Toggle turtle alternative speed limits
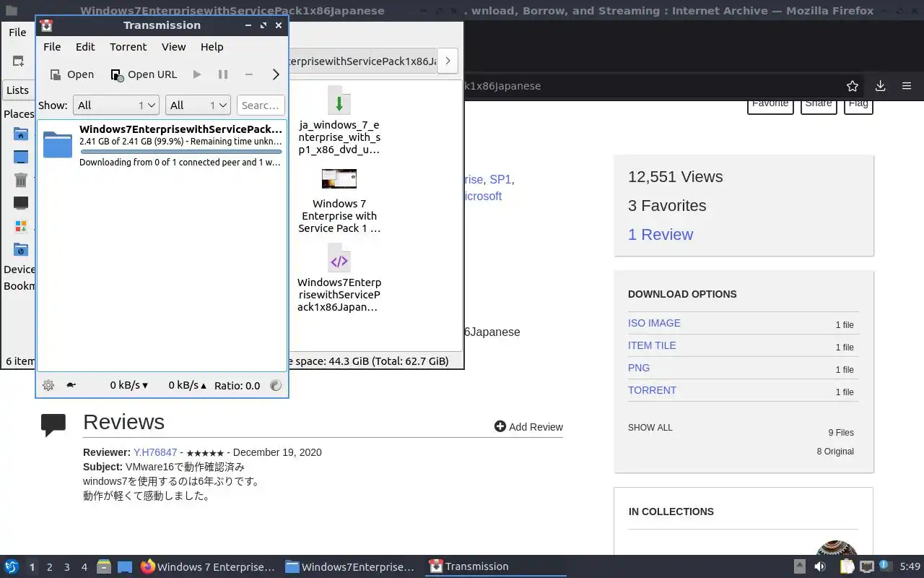The height and width of the screenshot is (578, 924). [71, 386]
